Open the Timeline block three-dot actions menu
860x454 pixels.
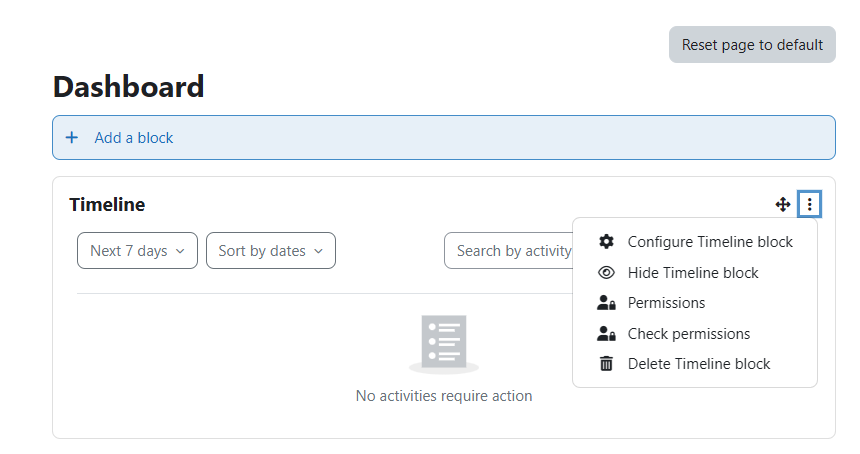tap(810, 205)
